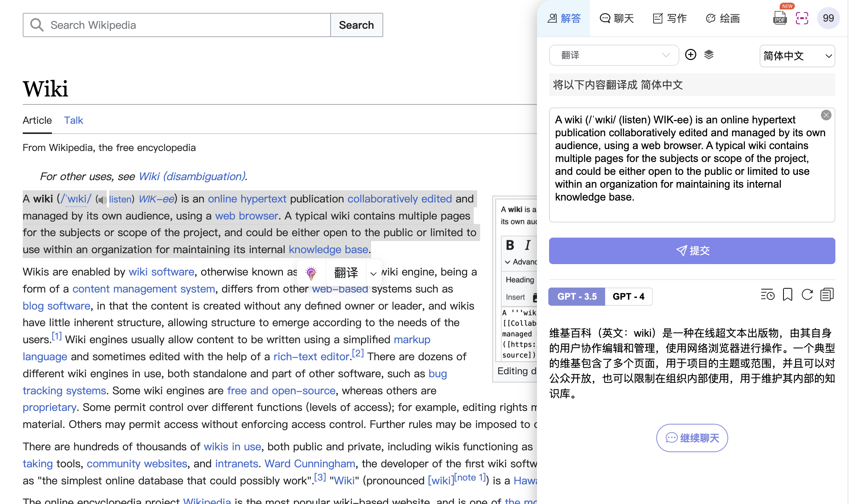This screenshot has height=504, width=849.
Task: Click the 继续聊天 button
Action: pos(692,438)
